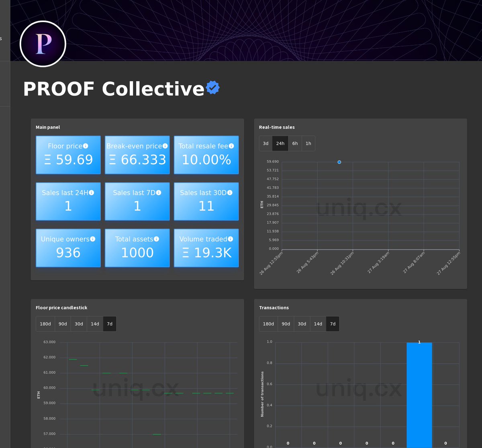Click the Real-time sales heading
The height and width of the screenshot is (448, 482).
277,127
